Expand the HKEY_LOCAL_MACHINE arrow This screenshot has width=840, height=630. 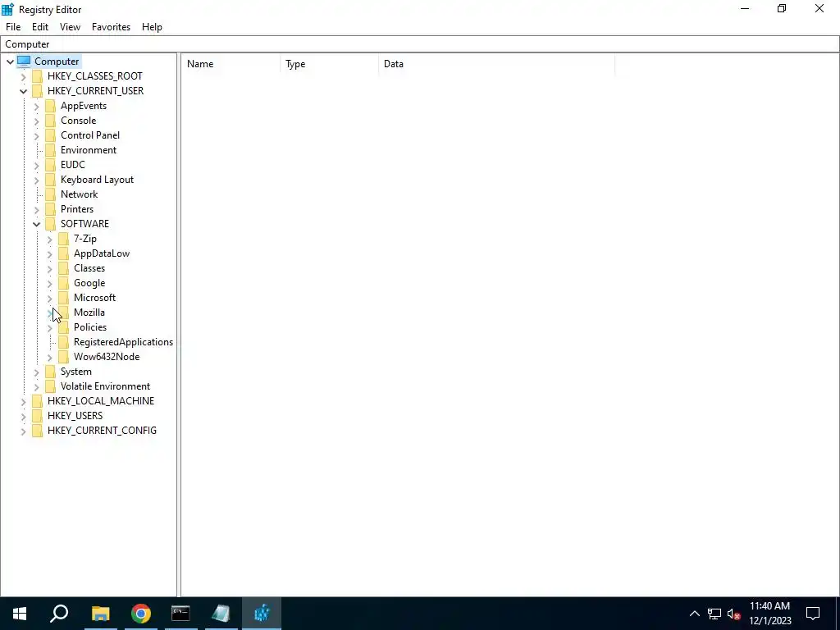(23, 401)
